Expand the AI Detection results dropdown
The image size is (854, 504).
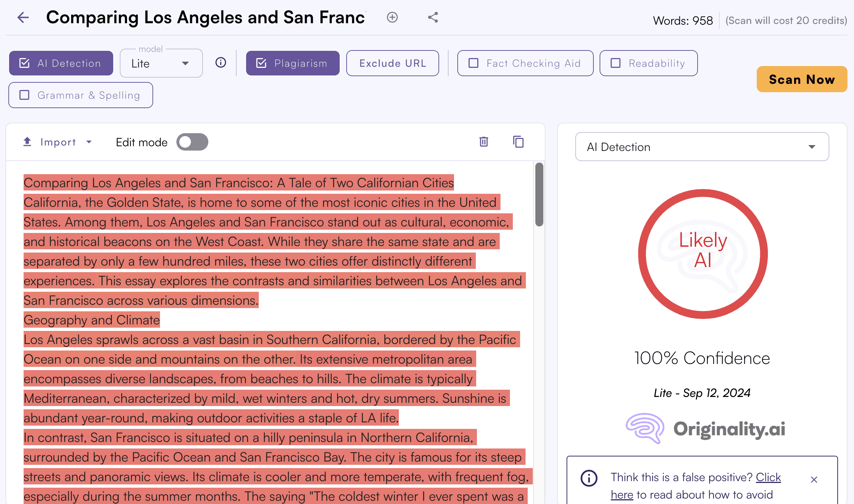point(702,147)
